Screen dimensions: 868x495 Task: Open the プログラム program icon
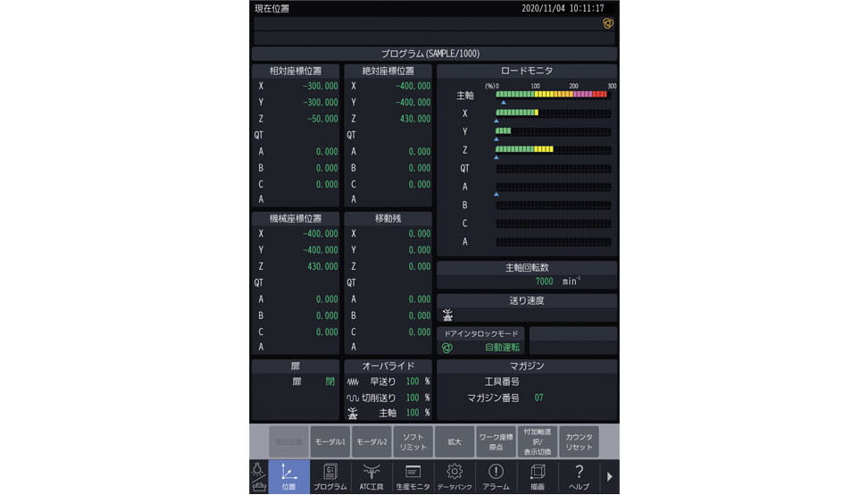pyautogui.click(x=330, y=476)
